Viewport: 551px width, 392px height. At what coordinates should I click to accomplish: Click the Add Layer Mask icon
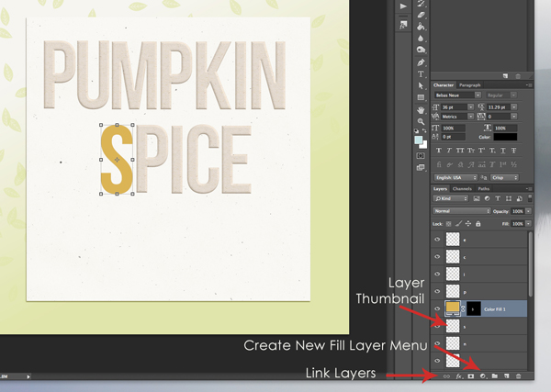(470, 376)
